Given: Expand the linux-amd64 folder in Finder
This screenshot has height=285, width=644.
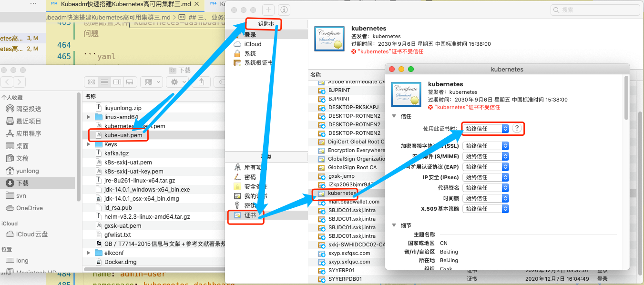Looking at the screenshot, I should (89, 117).
